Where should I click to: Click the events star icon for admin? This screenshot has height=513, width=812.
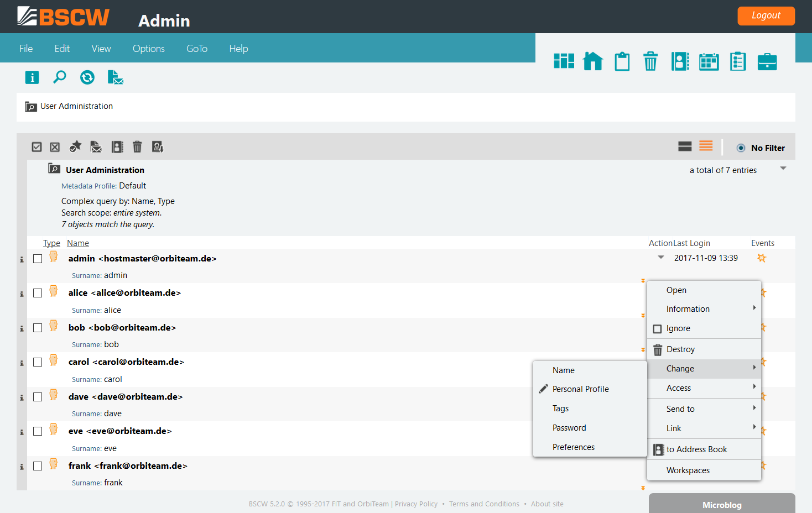762,258
